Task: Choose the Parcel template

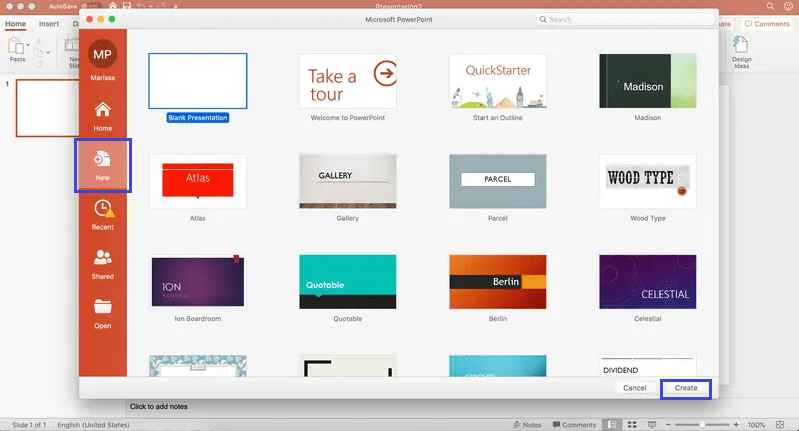Action: (497, 181)
